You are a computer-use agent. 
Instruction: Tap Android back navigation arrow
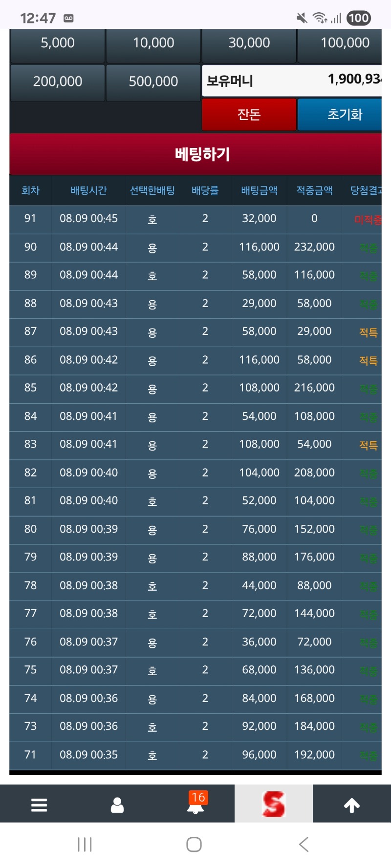[x=304, y=844]
